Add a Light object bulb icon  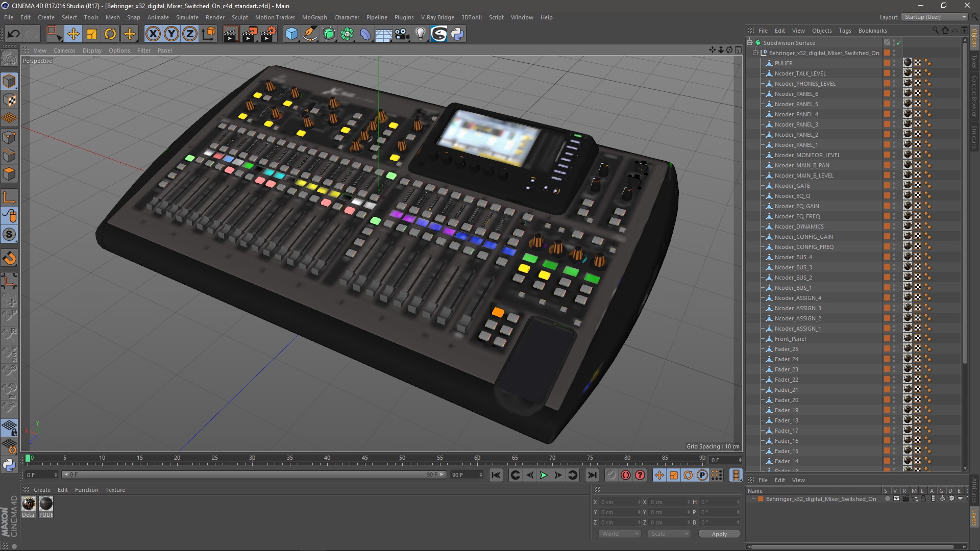click(420, 34)
